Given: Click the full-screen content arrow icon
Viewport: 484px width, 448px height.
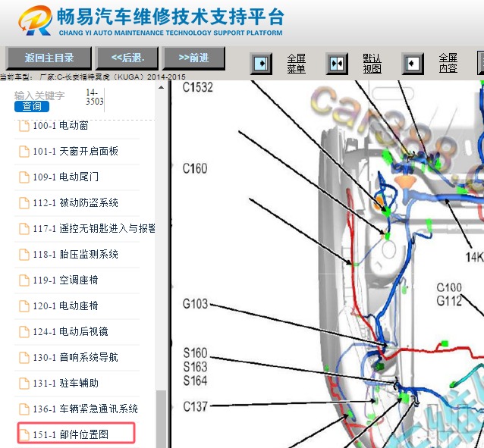Looking at the screenshot, I should pyautogui.click(x=413, y=64).
